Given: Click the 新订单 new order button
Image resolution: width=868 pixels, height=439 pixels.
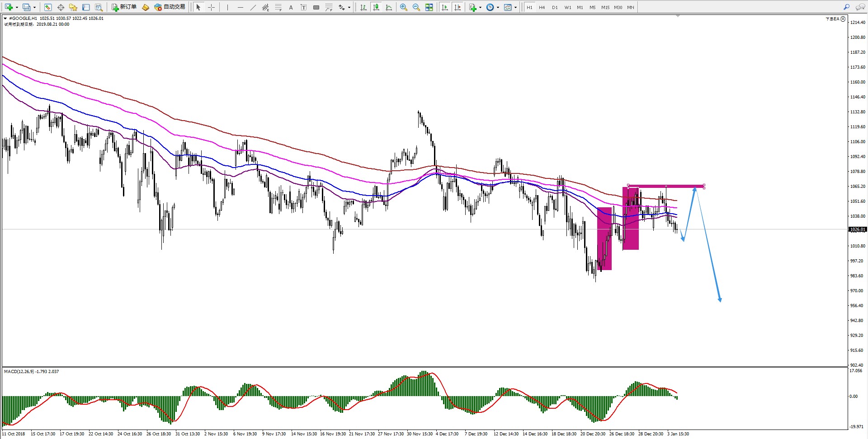Looking at the screenshot, I should tap(124, 7).
